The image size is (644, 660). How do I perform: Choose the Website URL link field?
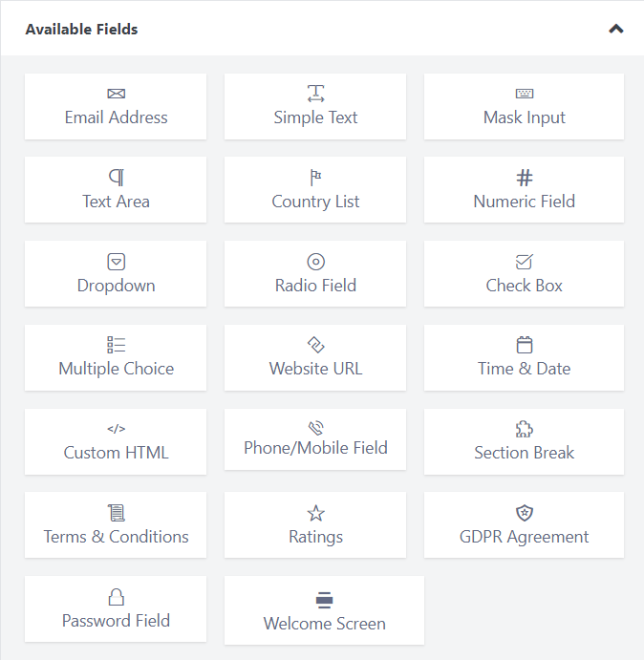click(x=315, y=358)
